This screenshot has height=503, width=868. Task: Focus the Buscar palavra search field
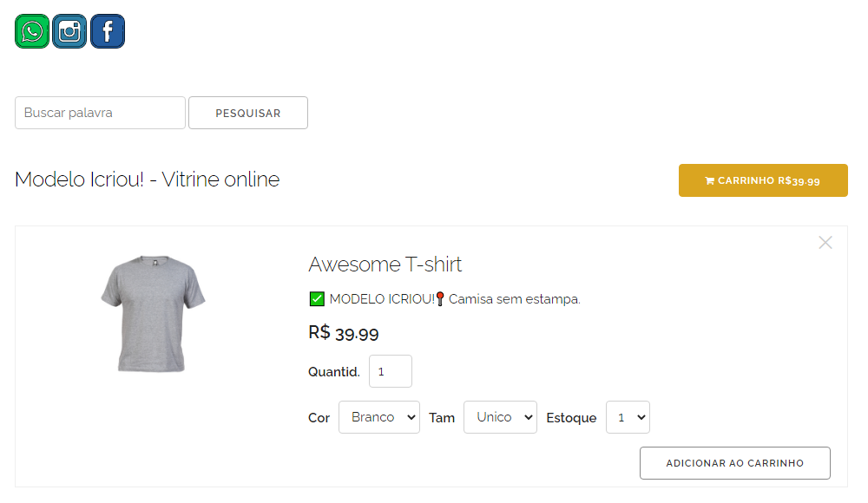(x=100, y=113)
